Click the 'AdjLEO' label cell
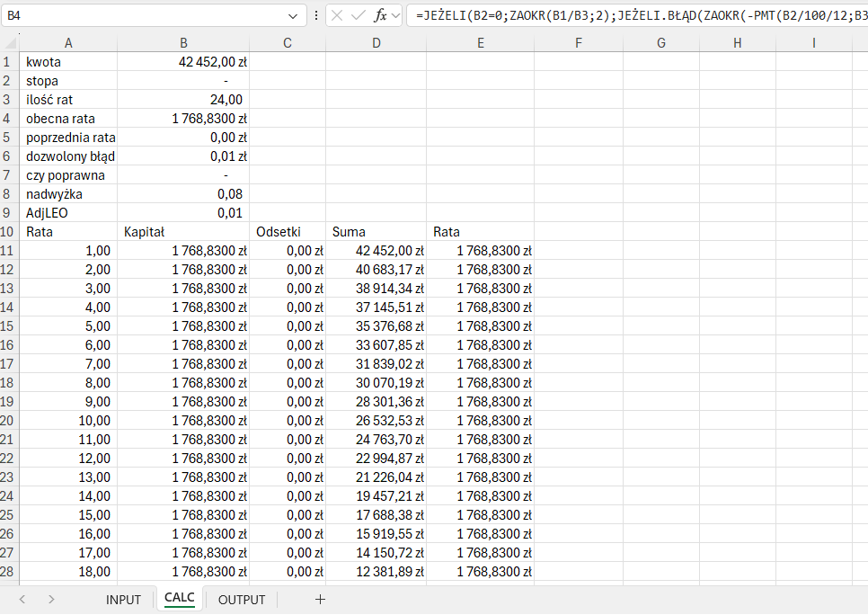The height and width of the screenshot is (615, 868). pyautogui.click(x=68, y=212)
